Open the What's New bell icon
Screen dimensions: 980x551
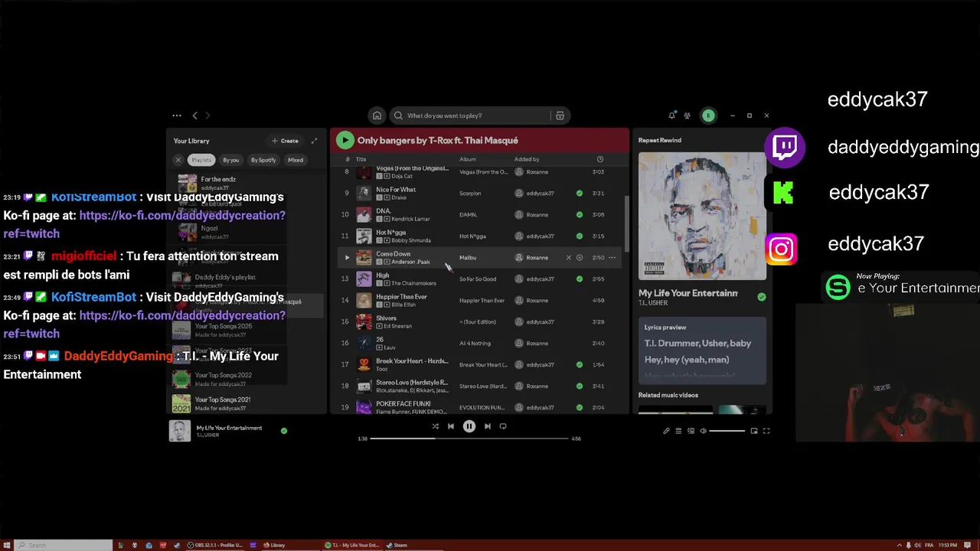pos(672,116)
